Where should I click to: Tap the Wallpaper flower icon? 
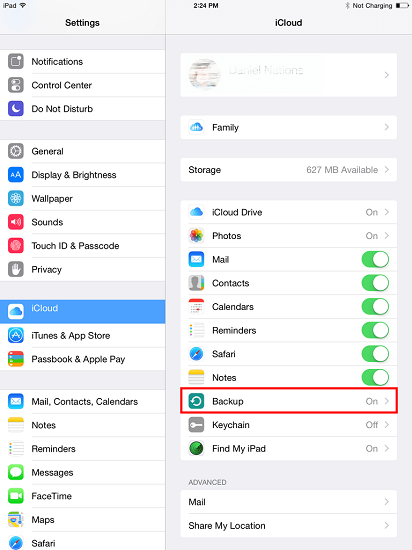(x=16, y=199)
